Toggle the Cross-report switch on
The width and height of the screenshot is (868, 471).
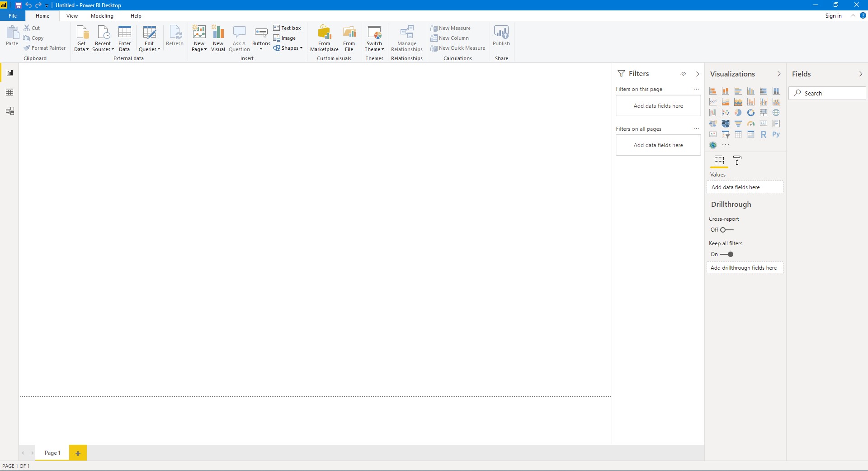pos(727,230)
